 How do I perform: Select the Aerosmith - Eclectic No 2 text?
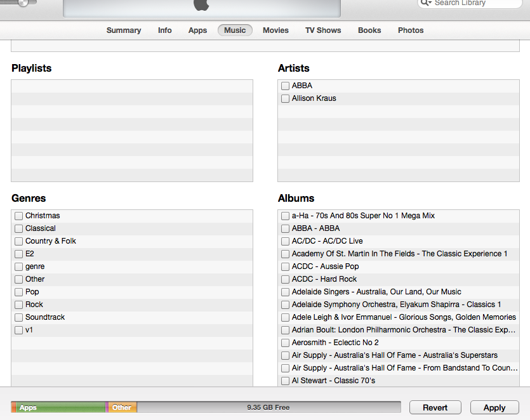pos(335,343)
